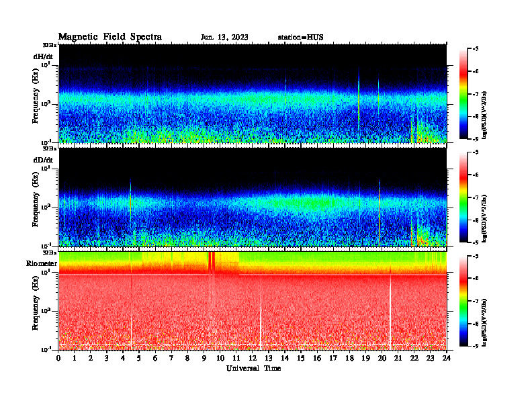Click the dH/dt spectrogram plot area
This screenshot has height=411, width=532.
253,93
